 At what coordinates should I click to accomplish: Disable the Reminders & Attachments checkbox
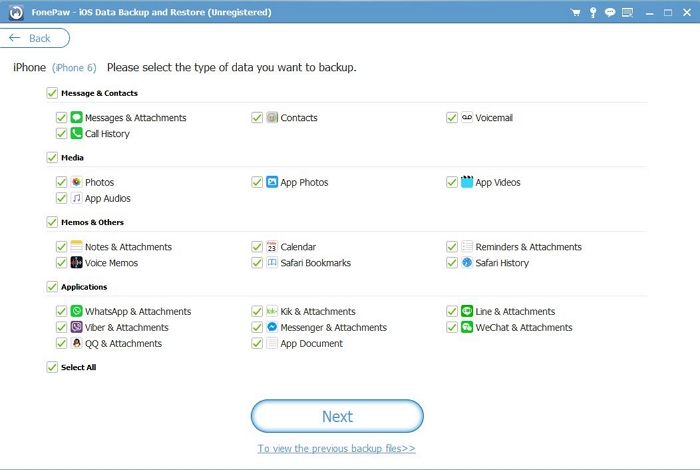point(452,246)
